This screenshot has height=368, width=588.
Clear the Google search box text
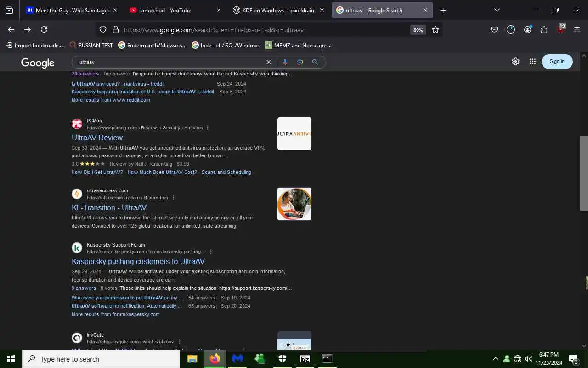(x=269, y=62)
